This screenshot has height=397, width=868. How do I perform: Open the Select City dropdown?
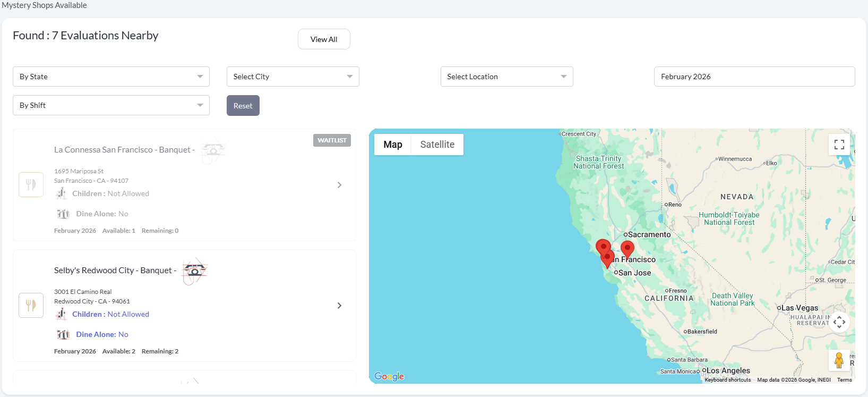pos(293,77)
